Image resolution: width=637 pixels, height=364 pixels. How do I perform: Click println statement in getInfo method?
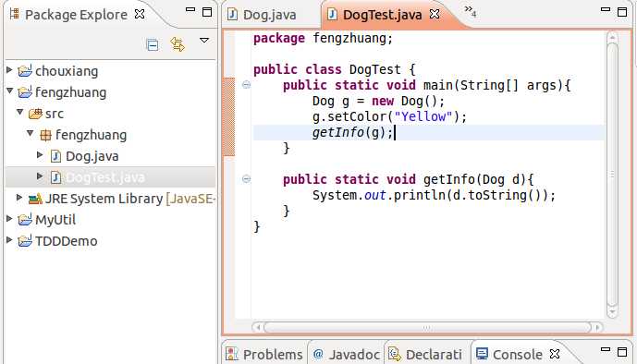click(434, 195)
